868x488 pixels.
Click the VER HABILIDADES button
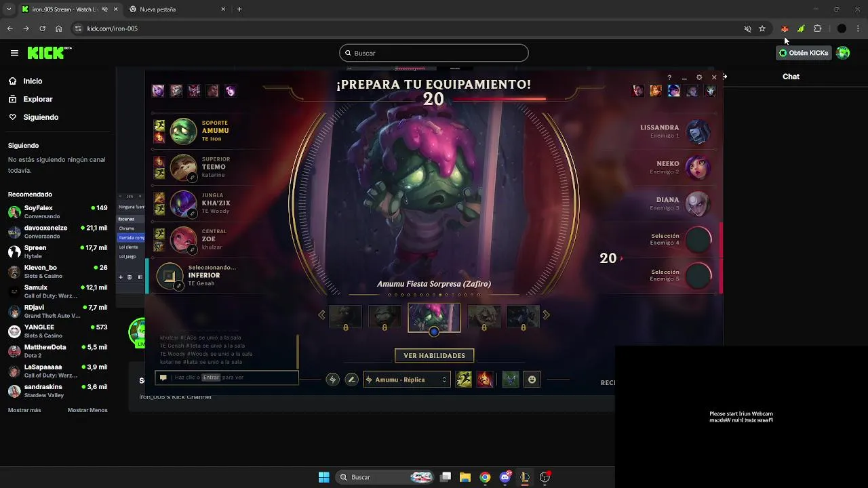[434, 355]
